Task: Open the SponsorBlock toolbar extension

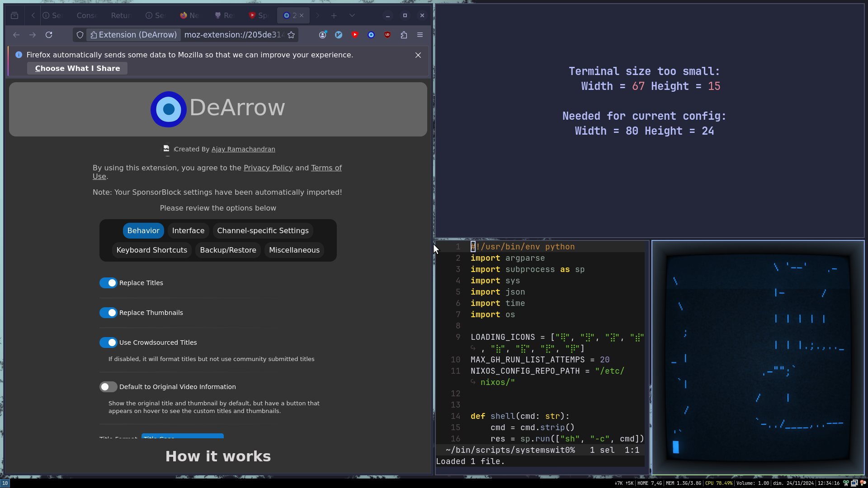Action: pyautogui.click(x=355, y=35)
